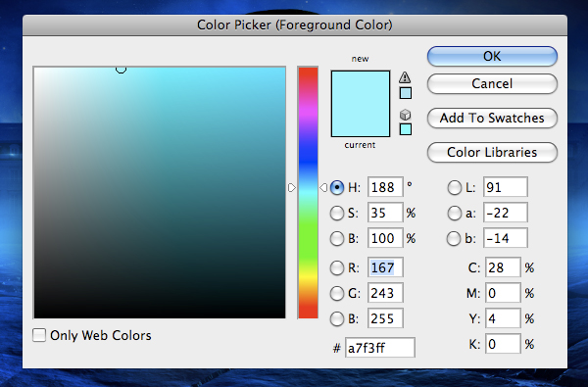Click the vertical rainbow hue strip
This screenshot has height=387, width=588.
click(x=308, y=193)
